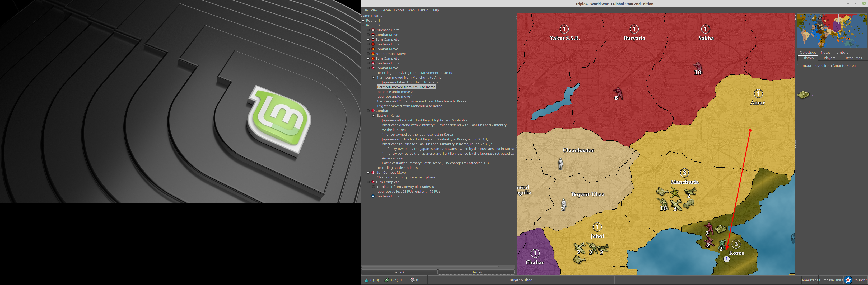The width and height of the screenshot is (868, 285).
Task: Select the 2 infantry in Buyant-Uhaa
Action: pos(563,205)
